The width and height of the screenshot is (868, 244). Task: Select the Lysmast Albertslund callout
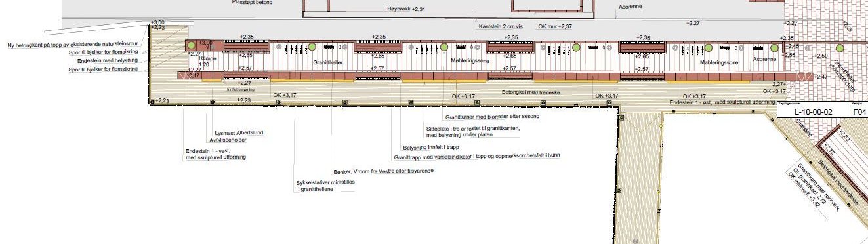[239, 132]
